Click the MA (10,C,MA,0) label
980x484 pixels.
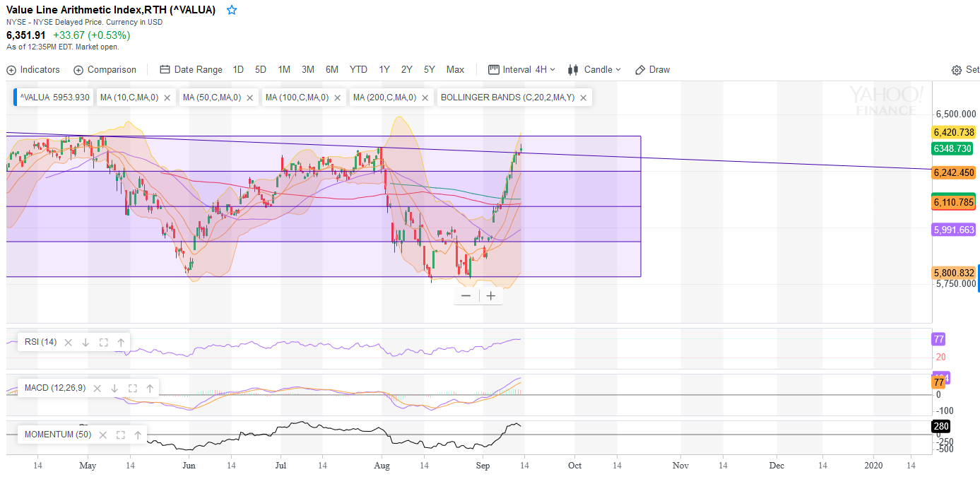(129, 98)
